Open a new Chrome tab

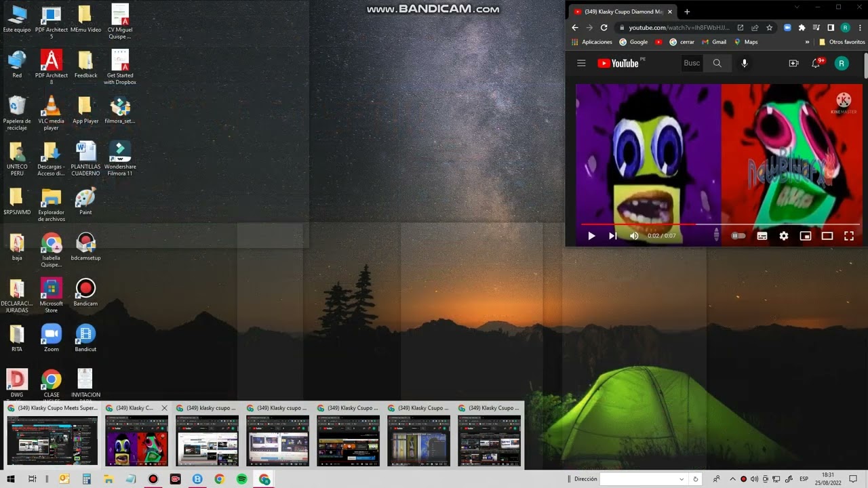click(687, 12)
